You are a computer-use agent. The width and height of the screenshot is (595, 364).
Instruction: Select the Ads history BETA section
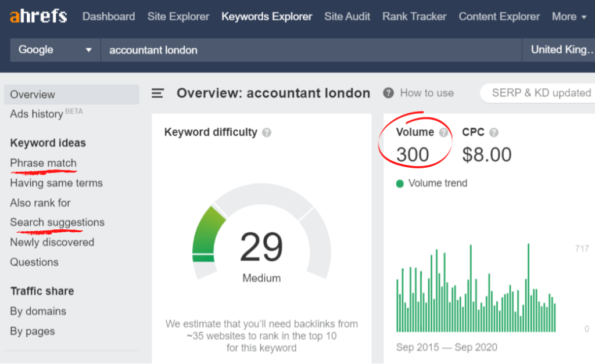pyautogui.click(x=35, y=114)
